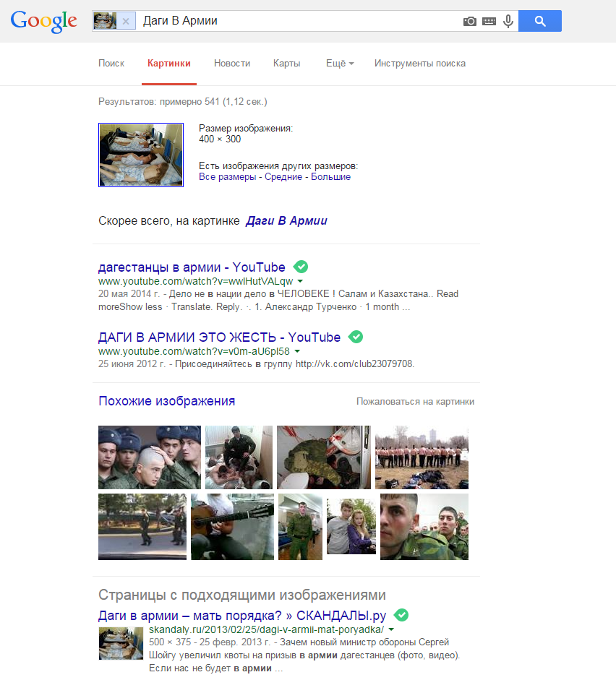This screenshot has width=616, height=680.
Task: Open similar image of shirtless men lined outdoors
Action: coord(422,457)
